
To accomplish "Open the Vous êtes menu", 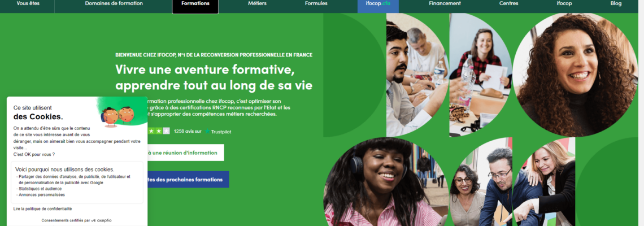I will (x=28, y=3).
